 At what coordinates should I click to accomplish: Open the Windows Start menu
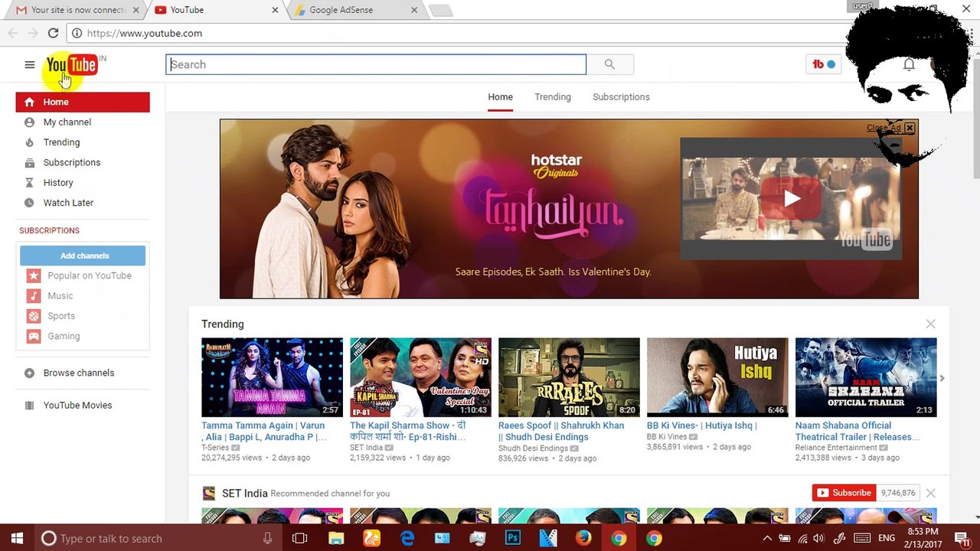click(x=17, y=539)
